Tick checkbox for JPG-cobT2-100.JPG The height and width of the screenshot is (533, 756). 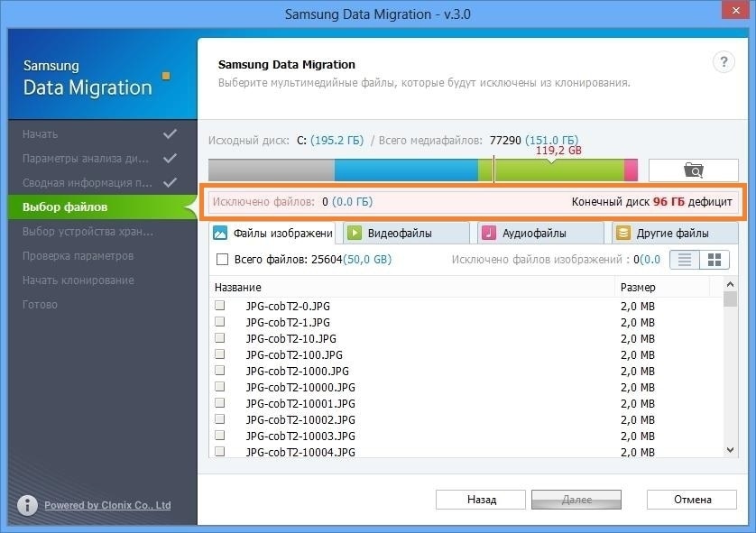(x=220, y=354)
